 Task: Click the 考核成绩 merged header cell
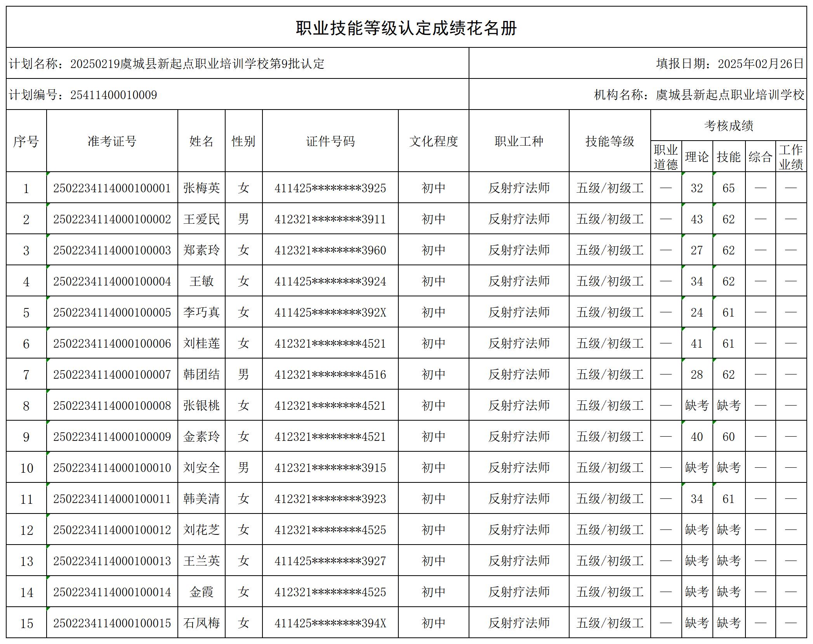(730, 125)
